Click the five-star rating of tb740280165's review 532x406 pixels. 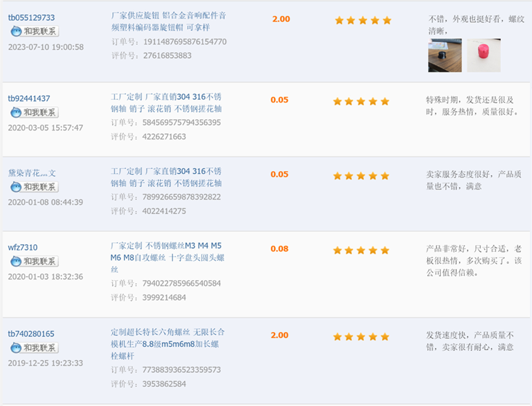pyautogui.click(x=361, y=337)
